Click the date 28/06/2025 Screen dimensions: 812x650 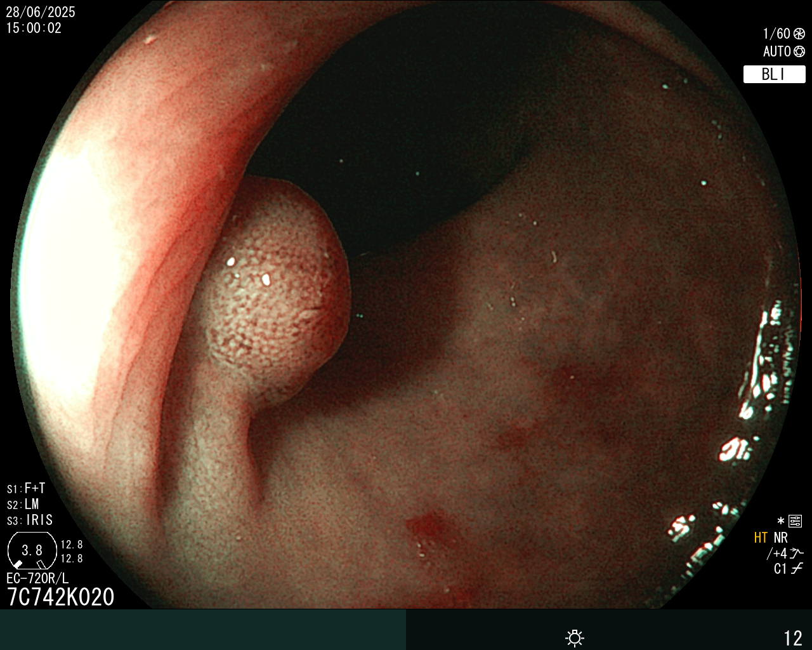coord(41,12)
